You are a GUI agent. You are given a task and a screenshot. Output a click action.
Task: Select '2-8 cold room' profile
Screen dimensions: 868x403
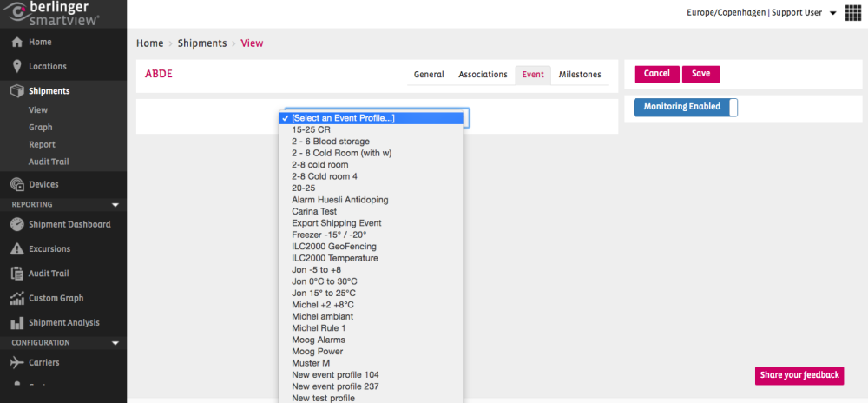tap(371, 164)
